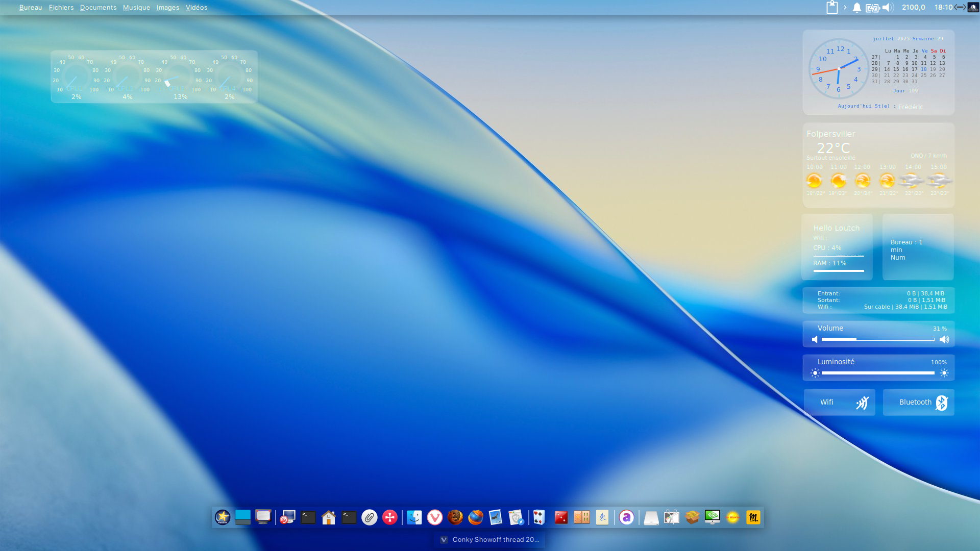Click the Luminosité dim sun icon
Screen dimensions: 980x551
coord(815,373)
